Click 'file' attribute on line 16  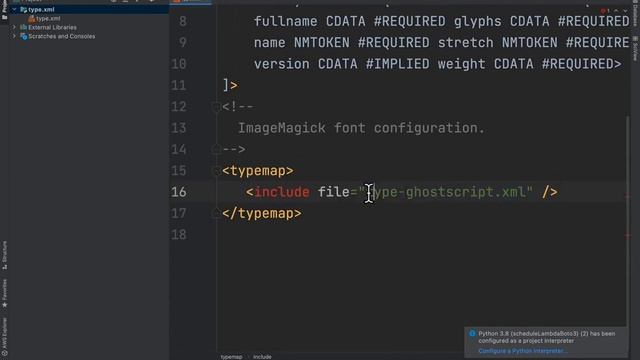pyautogui.click(x=333, y=192)
